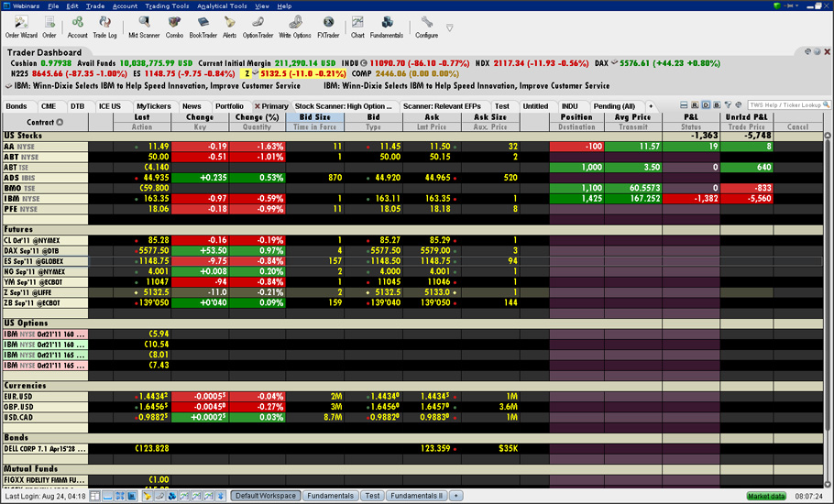Switch to the Test workspace button
Image resolution: width=834 pixels, height=504 pixels.
(372, 496)
